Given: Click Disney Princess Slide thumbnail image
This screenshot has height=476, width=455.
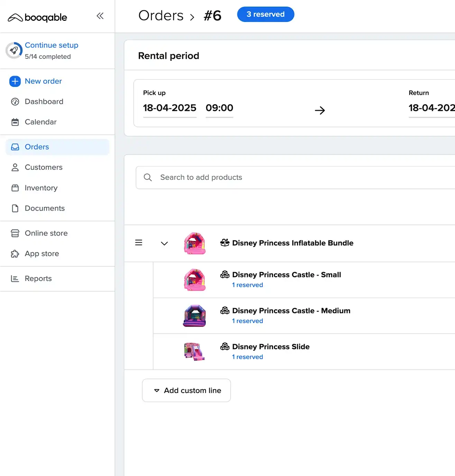Looking at the screenshot, I should (194, 351).
